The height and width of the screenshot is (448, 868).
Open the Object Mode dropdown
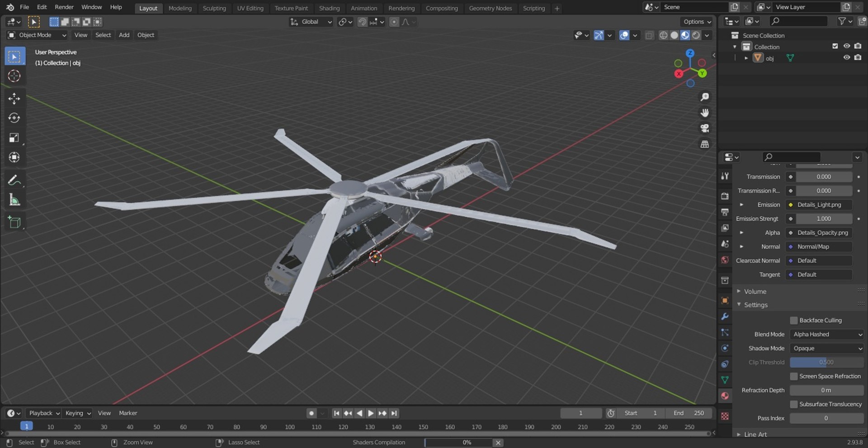(x=37, y=35)
